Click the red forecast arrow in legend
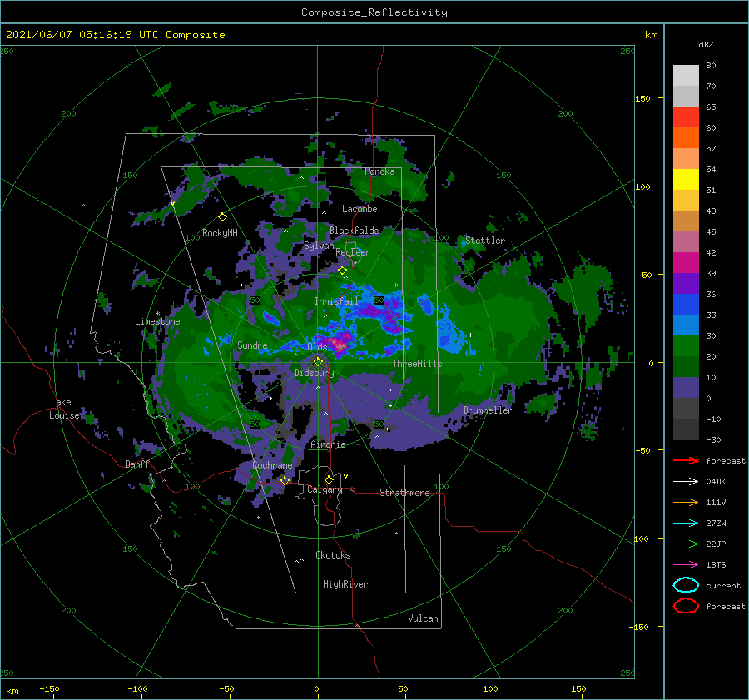 click(686, 460)
